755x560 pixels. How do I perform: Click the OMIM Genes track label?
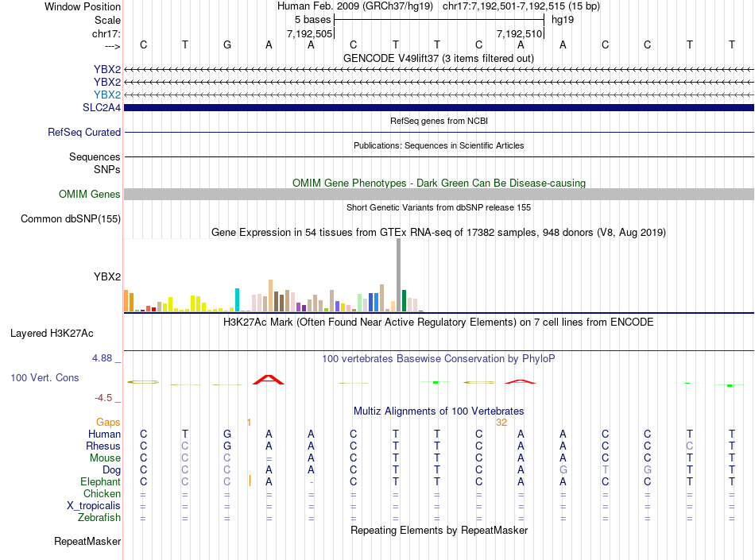[90, 194]
